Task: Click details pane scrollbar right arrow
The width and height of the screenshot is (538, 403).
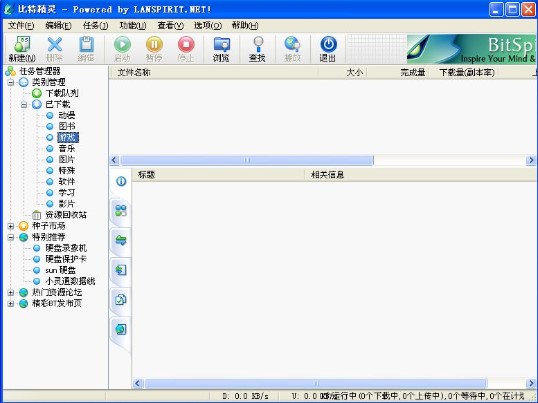Action: (531, 383)
